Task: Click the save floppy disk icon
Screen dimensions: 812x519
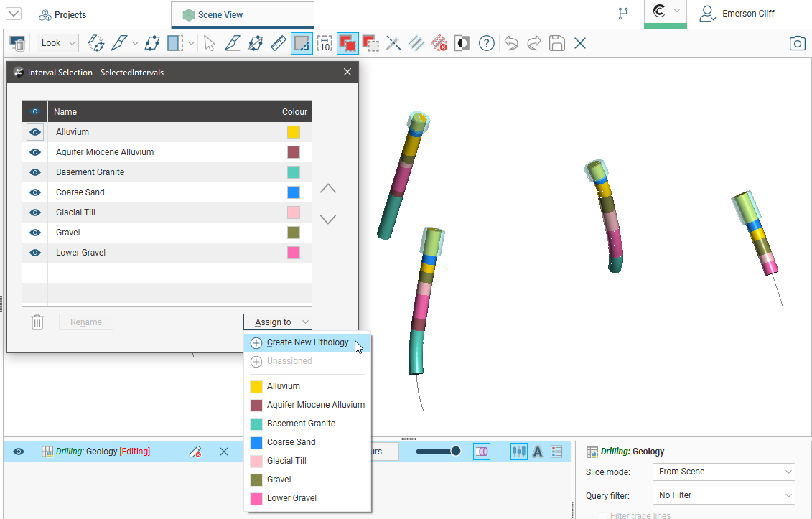Action: (556, 43)
